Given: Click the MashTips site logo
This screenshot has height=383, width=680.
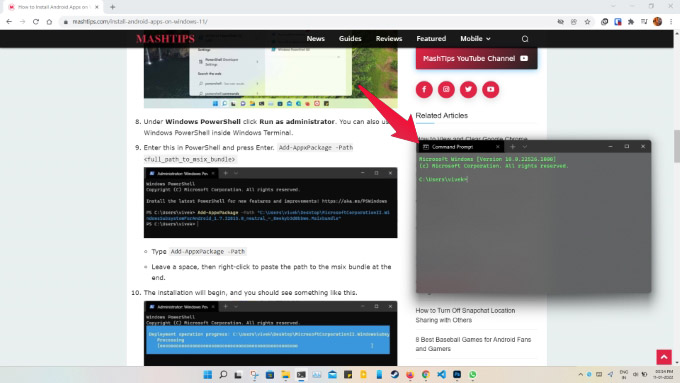Looking at the screenshot, I should tap(165, 39).
